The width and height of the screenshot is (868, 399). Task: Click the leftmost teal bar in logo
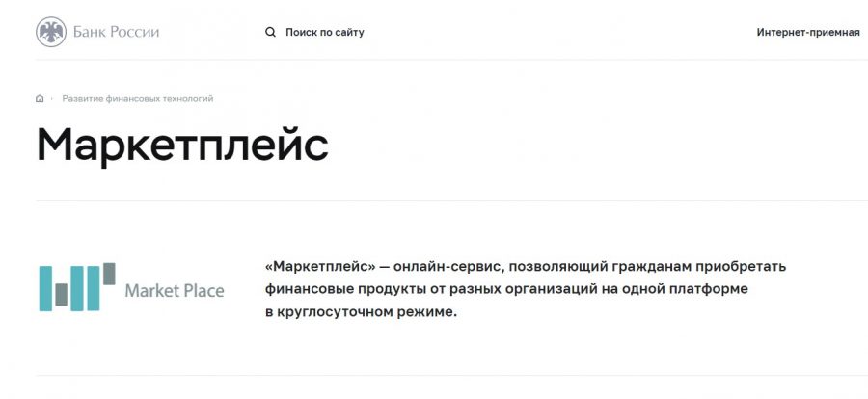[x=45, y=288]
